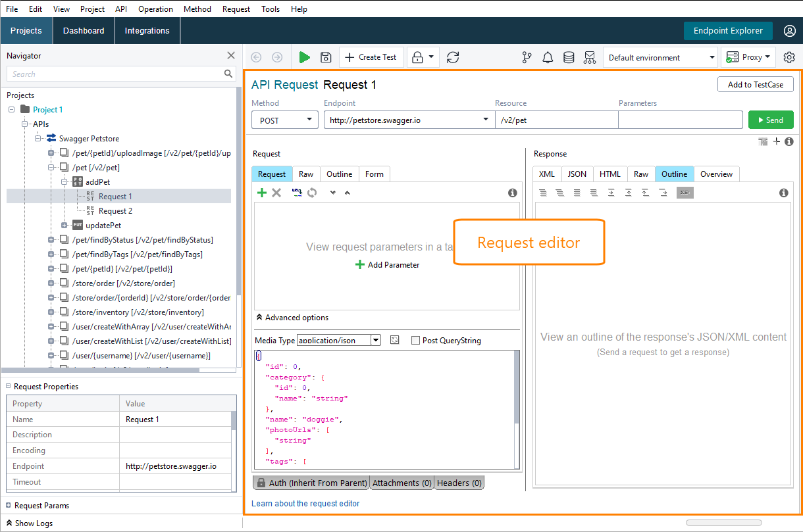Click the plus icon above Response panel
Viewport: 803px width, 532px height.
(x=777, y=141)
